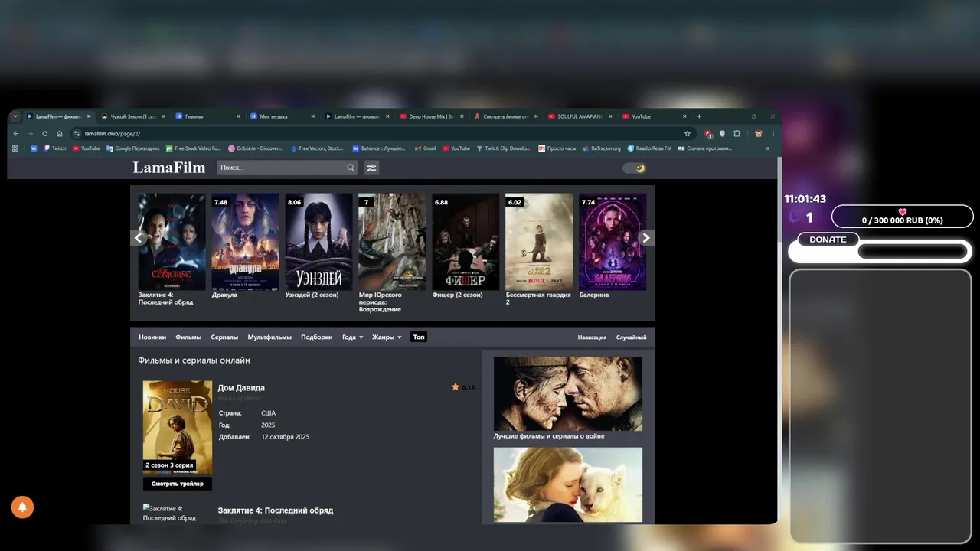Switch to Чужой Земля browser tab
This screenshot has height=551, width=980.
tap(132, 116)
